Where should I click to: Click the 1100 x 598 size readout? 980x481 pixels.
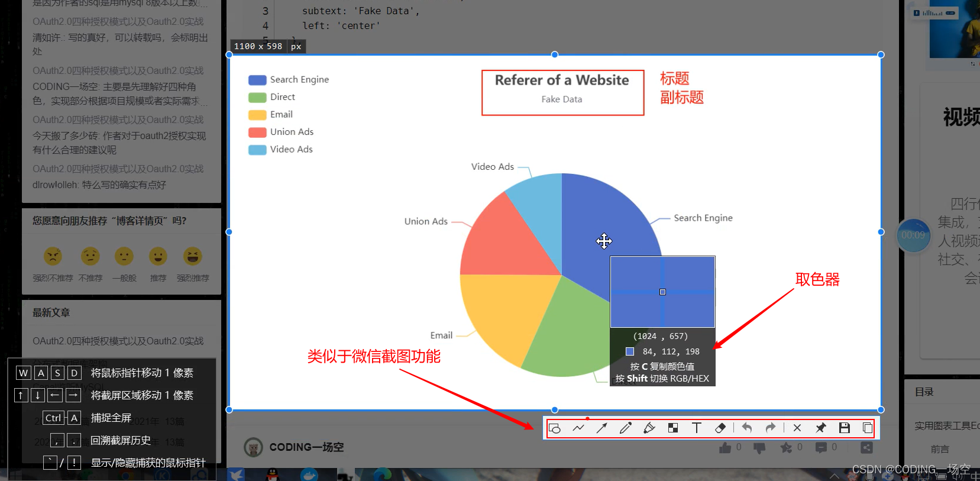pyautogui.click(x=258, y=46)
